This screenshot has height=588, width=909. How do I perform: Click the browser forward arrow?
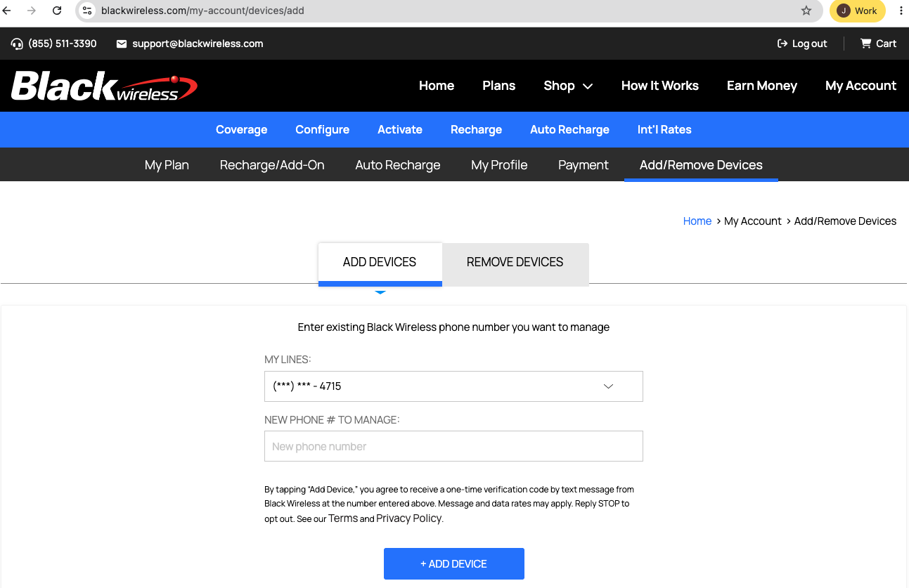32,11
